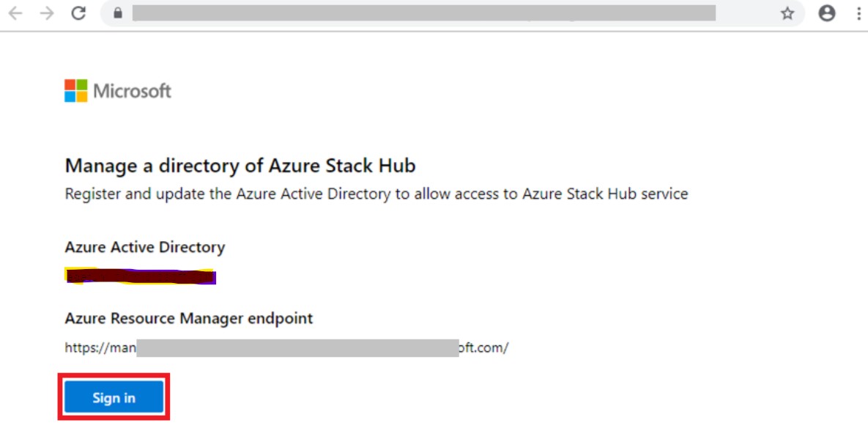Bookmark this page with the star icon
Image resolution: width=868 pixels, height=423 pixels.
pos(787,13)
